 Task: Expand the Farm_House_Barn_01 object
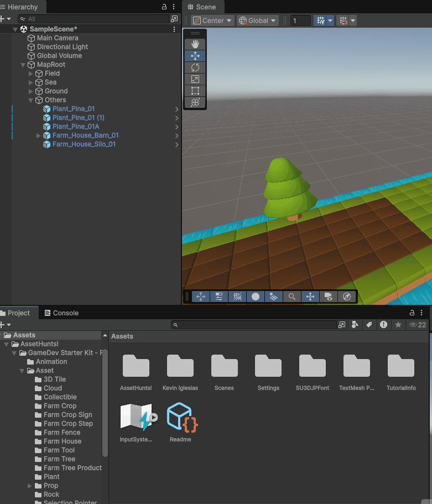tap(39, 136)
